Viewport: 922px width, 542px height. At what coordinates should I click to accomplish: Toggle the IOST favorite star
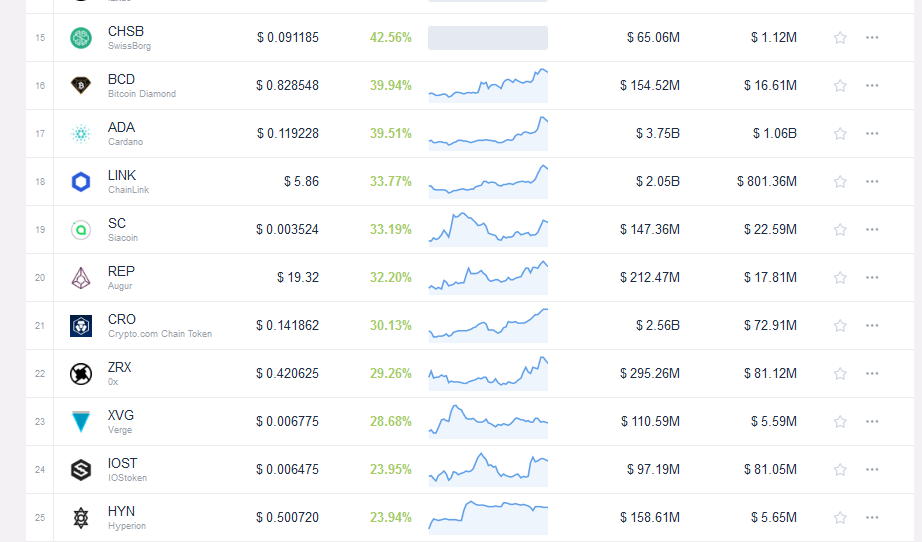[840, 470]
